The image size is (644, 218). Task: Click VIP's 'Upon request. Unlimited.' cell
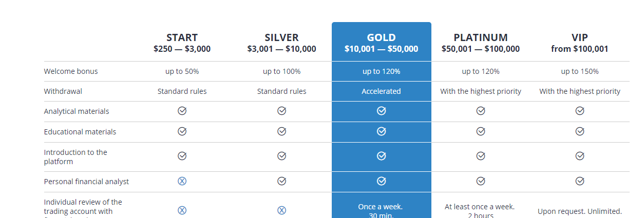click(x=580, y=211)
